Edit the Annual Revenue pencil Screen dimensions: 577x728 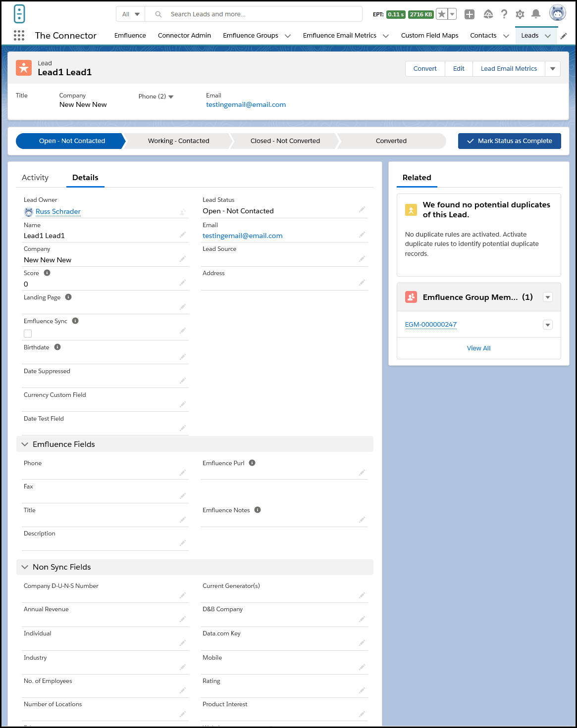(183, 619)
